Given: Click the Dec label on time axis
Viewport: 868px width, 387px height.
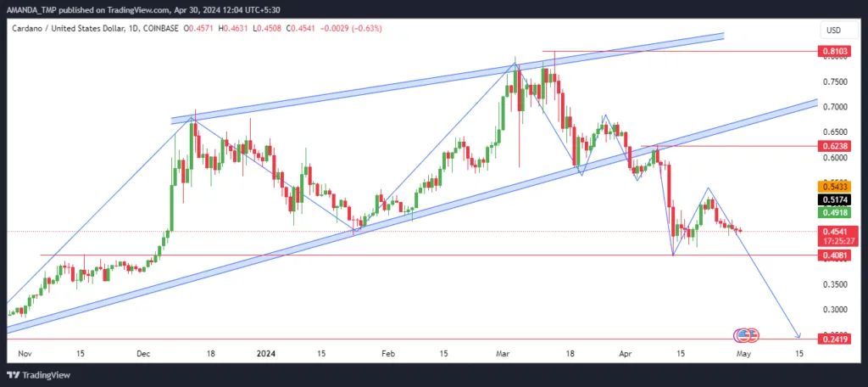Looking at the screenshot, I should click(144, 353).
